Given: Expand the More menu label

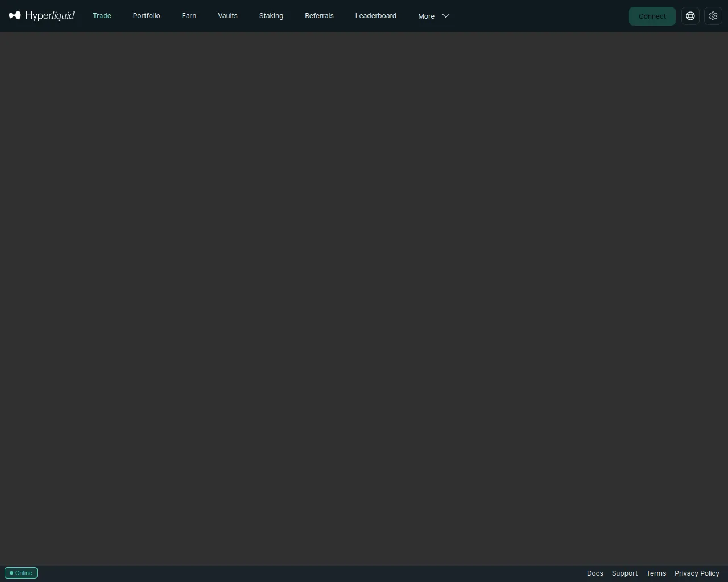Looking at the screenshot, I should click(x=426, y=16).
